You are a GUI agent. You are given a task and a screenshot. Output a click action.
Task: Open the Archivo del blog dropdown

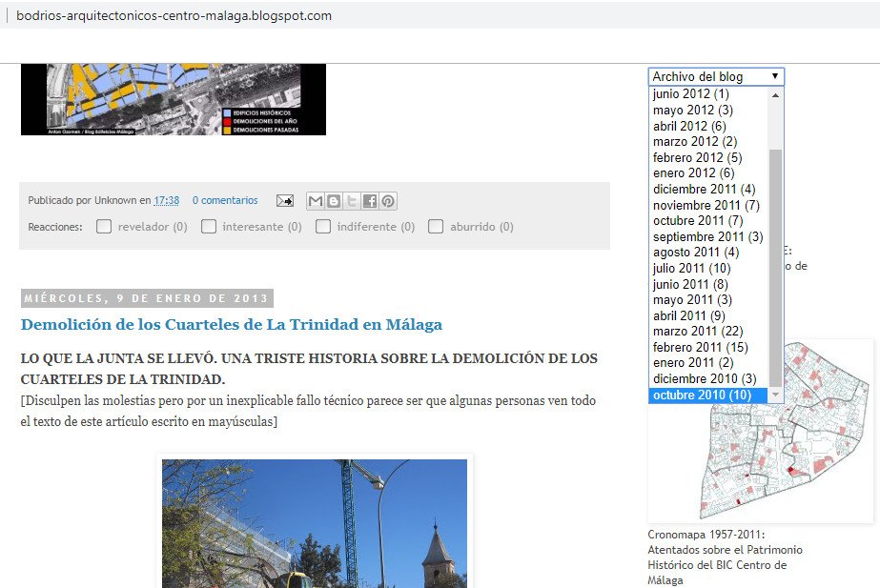click(x=716, y=76)
